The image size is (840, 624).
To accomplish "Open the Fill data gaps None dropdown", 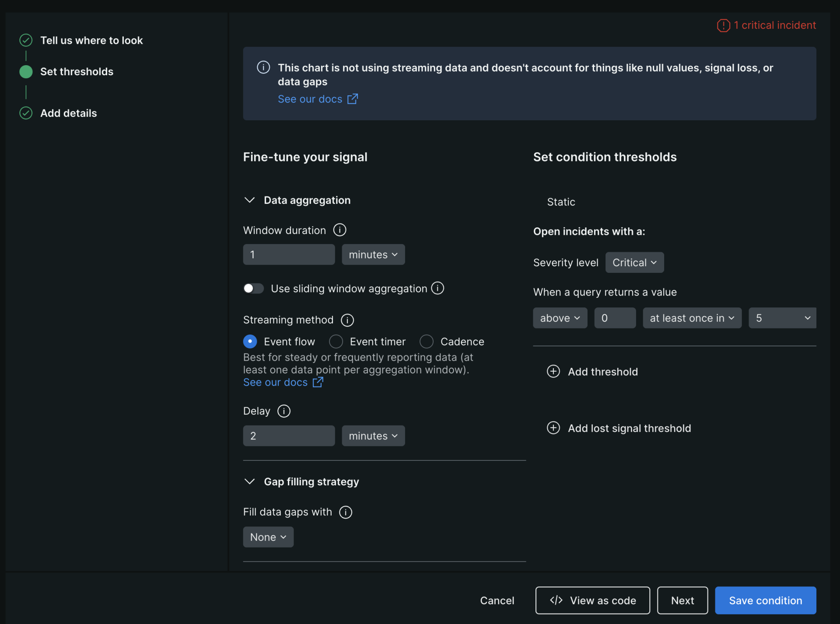I will (268, 537).
